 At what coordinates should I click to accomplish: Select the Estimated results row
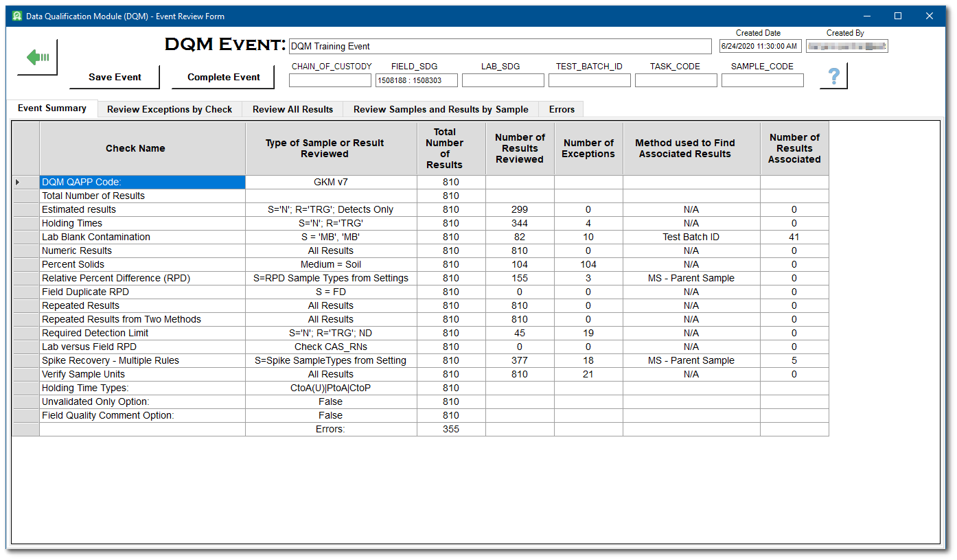click(x=420, y=209)
